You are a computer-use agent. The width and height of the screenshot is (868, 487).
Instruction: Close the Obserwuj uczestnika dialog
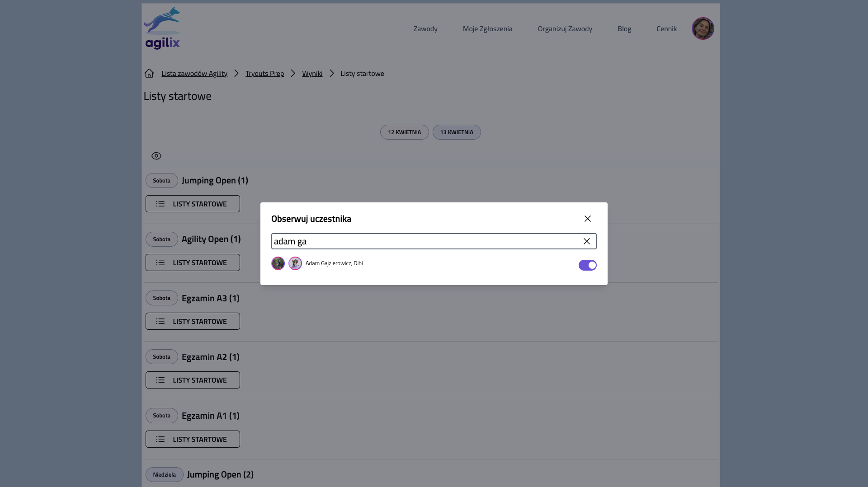point(588,219)
